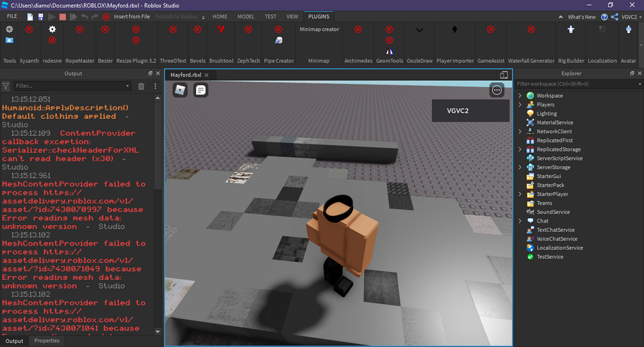
Task: Open What's New
Action: 582,17
